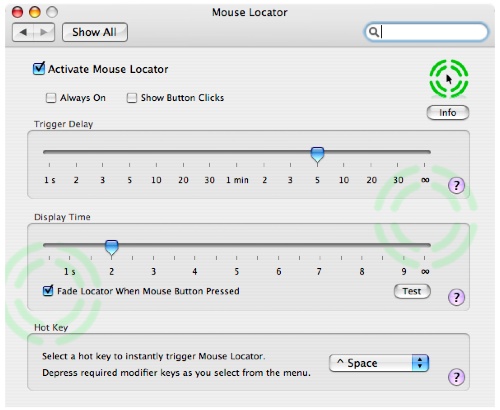
Task: Set Display Time to 5 tick
Action: tap(237, 258)
